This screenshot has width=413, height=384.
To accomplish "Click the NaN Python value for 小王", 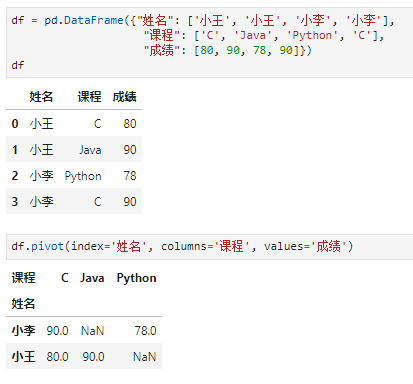I will pos(145,357).
